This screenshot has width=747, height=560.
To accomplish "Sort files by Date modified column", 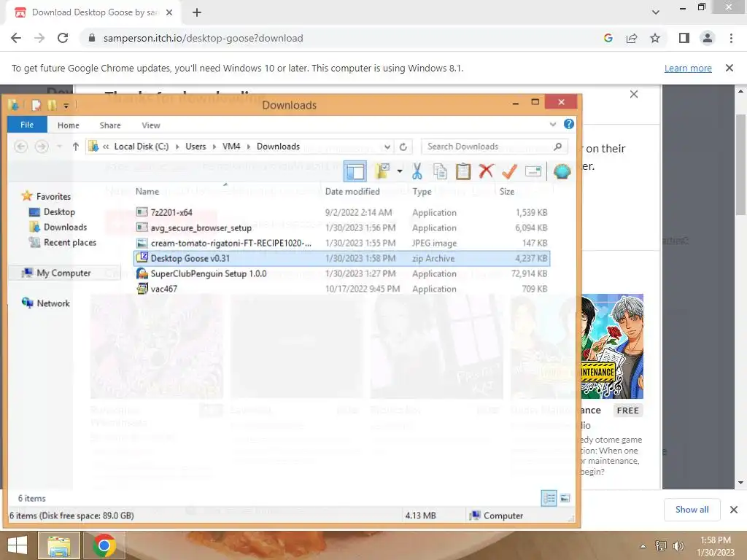I will (x=352, y=192).
